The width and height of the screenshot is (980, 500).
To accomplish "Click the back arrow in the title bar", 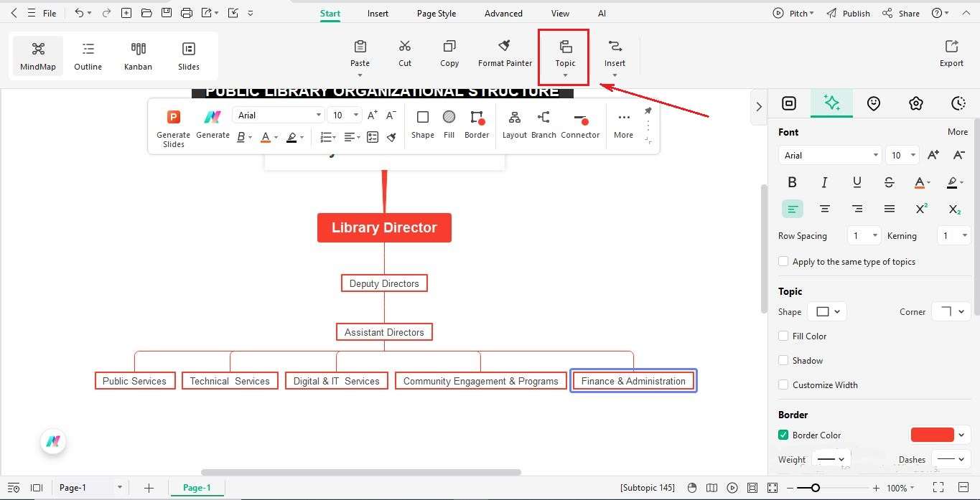I will point(14,13).
